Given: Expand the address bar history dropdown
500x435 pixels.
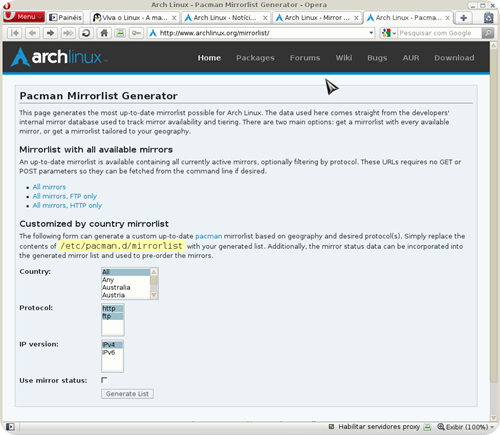Looking at the screenshot, I should tap(371, 33).
